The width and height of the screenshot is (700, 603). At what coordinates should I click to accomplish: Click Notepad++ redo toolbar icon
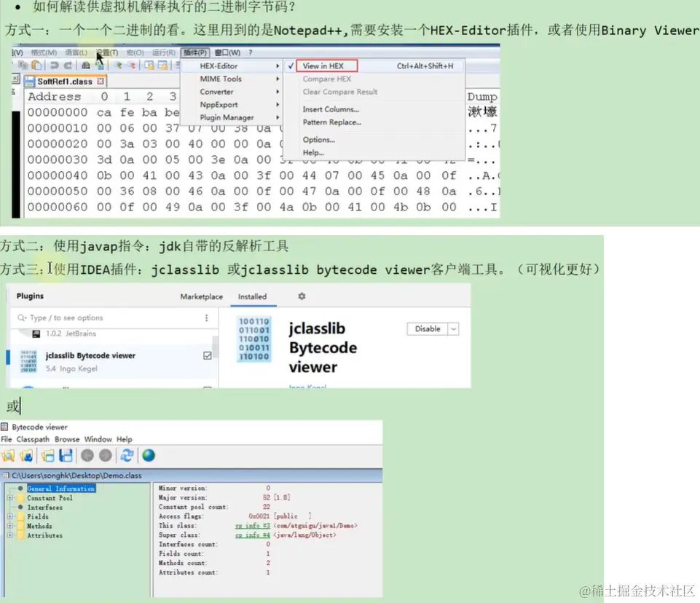coord(68,66)
